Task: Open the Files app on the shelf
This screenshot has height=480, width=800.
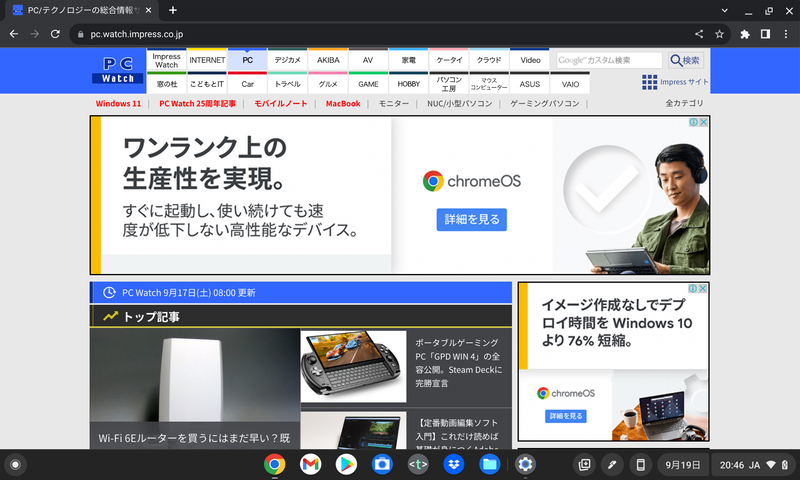Action: click(x=489, y=464)
